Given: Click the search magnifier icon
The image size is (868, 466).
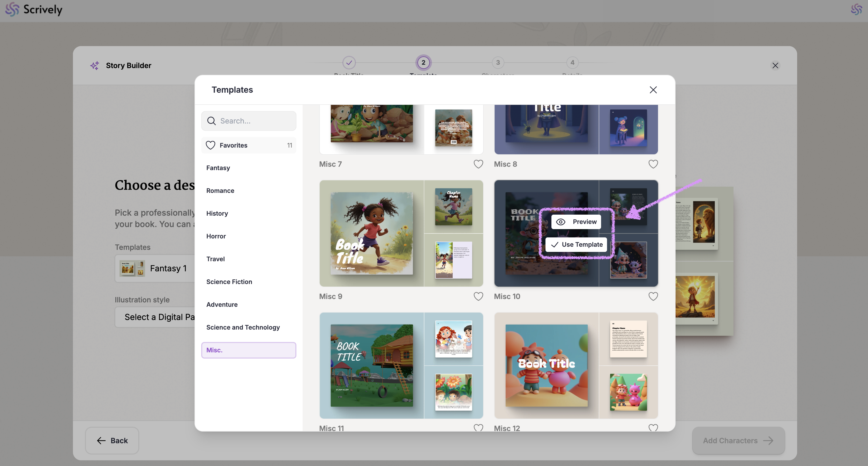Looking at the screenshot, I should click(x=211, y=121).
